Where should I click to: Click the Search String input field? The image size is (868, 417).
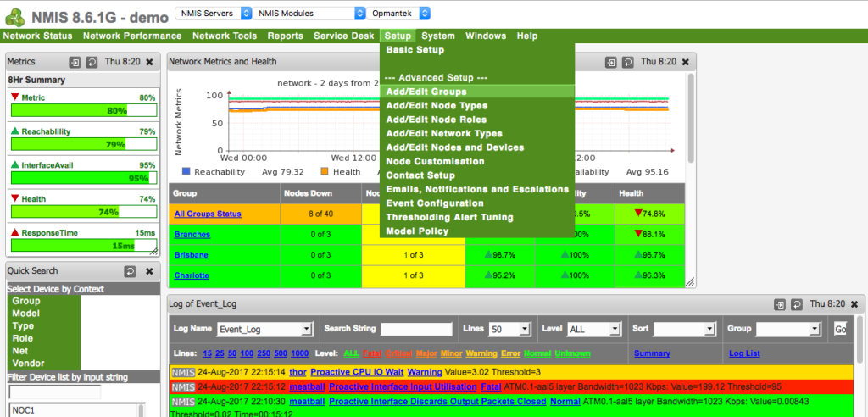coord(416,329)
